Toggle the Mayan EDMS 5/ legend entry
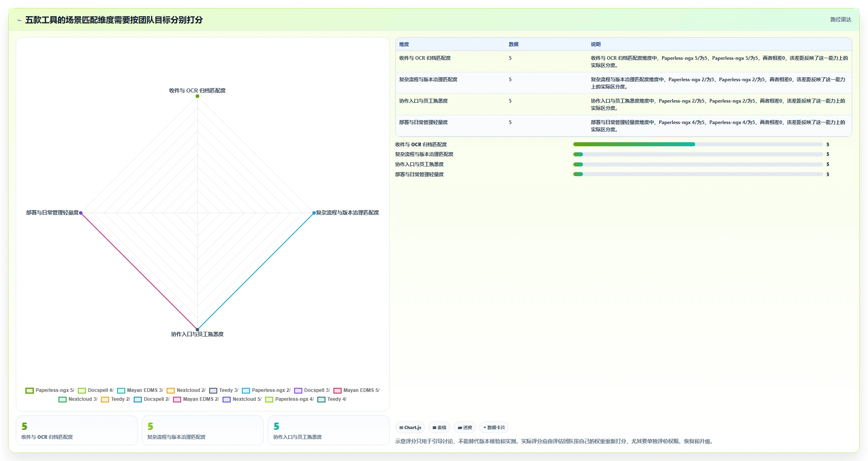 pos(356,390)
